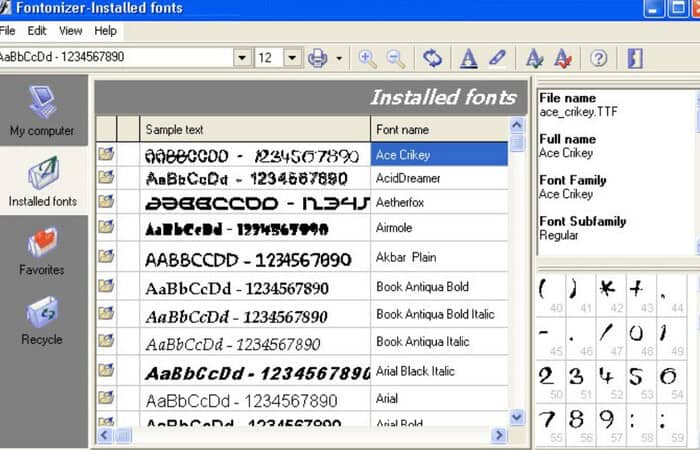Click the folder icon in Arial row
Screen dimensions: 700x450
point(106,397)
